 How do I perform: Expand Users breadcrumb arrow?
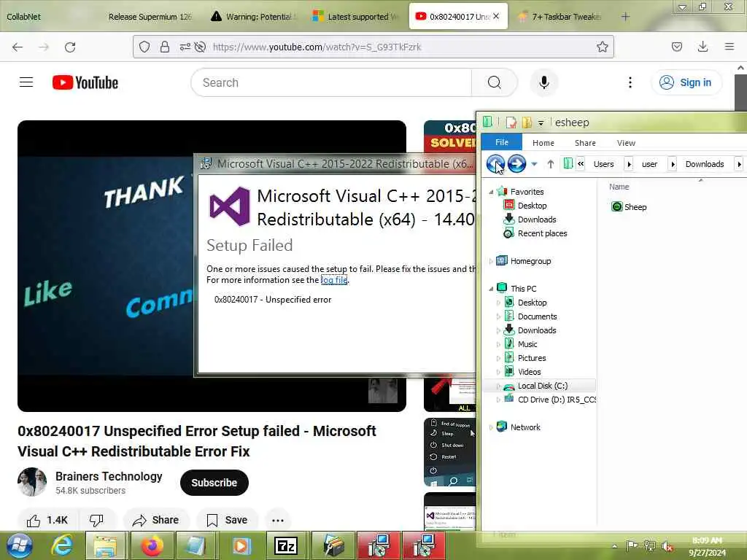[629, 164]
